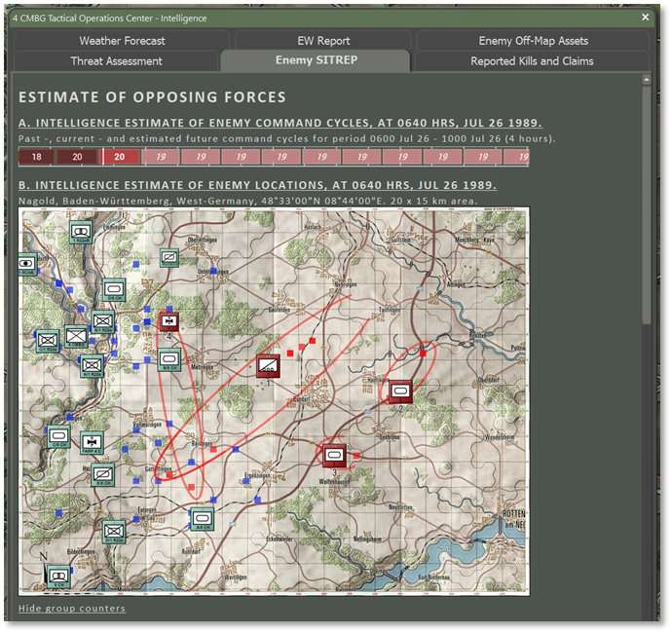Click friendly counter at bottom-left beside north arrow
The height and width of the screenshot is (633, 672).
pos(58,576)
